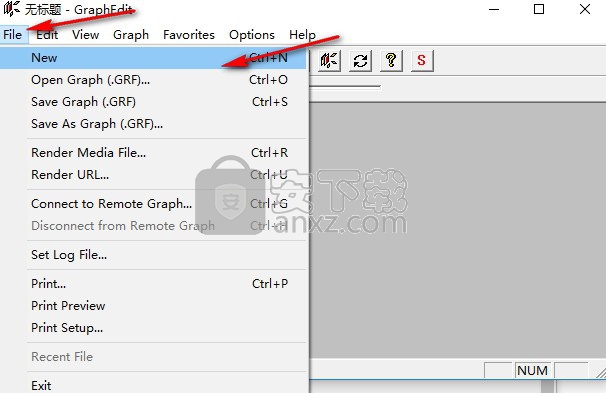Screen dimensions: 606x393
Task: Open the Options menu
Action: 252,35
